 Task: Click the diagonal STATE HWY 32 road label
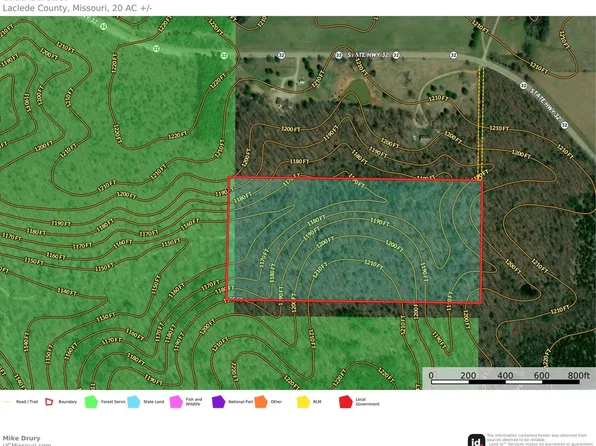(x=545, y=105)
